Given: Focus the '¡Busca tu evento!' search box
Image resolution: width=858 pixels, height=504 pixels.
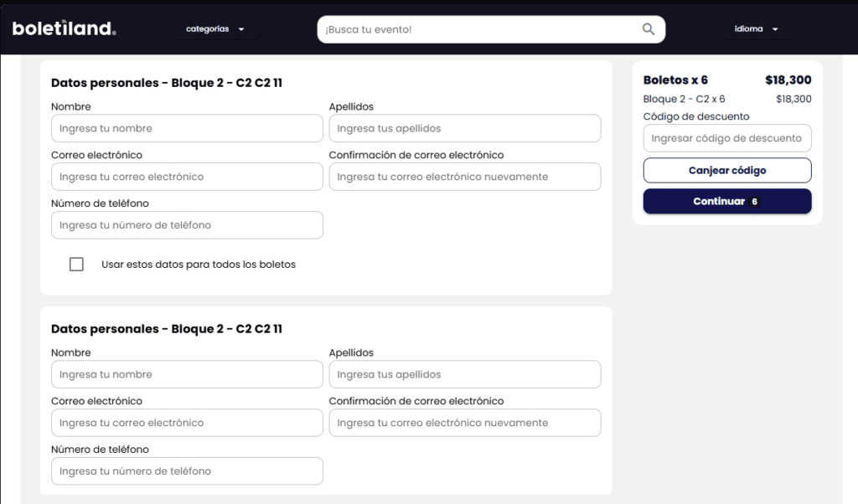Looking at the screenshot, I should (478, 29).
